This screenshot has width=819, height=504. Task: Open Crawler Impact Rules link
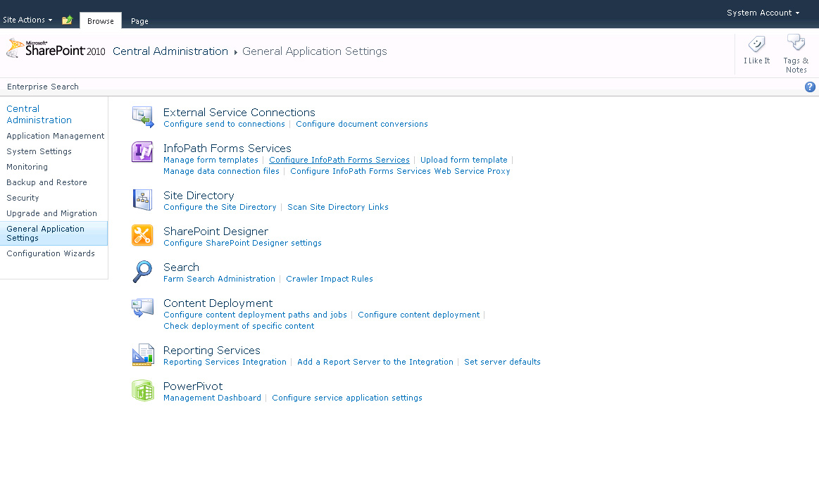pos(330,279)
